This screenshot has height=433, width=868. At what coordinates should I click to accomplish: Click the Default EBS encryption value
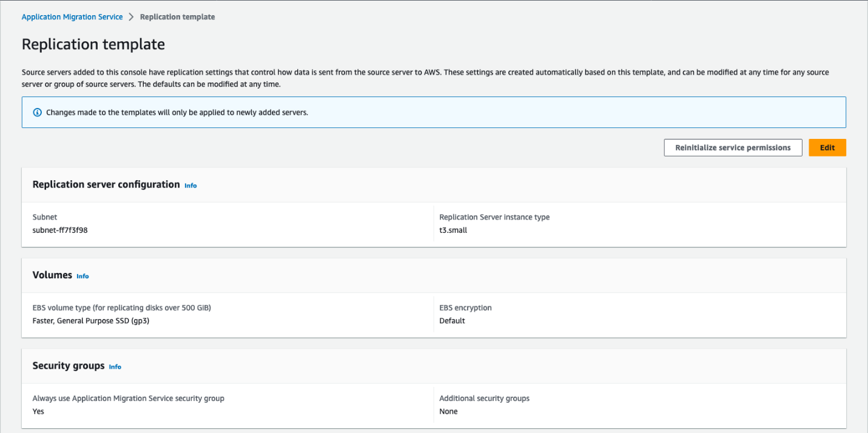point(452,321)
